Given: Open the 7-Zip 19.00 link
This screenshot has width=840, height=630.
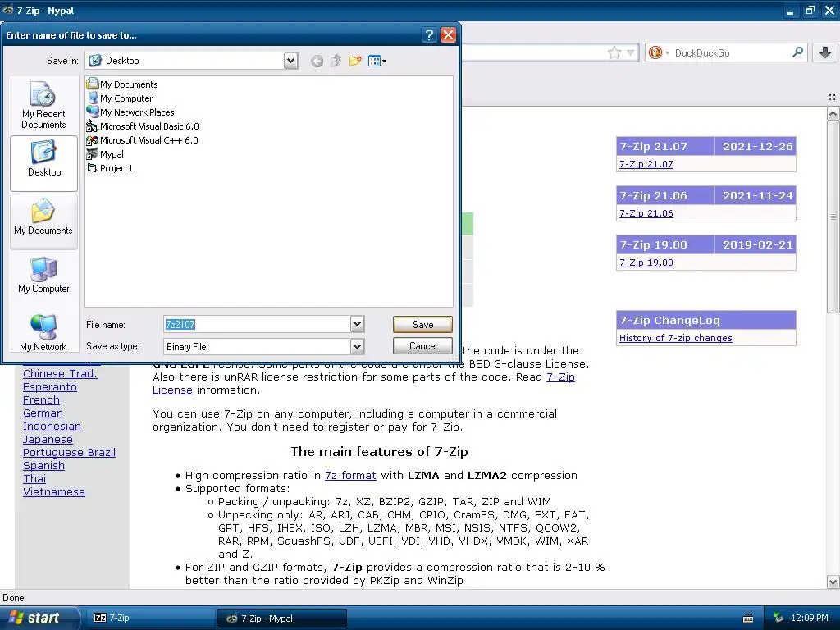Looking at the screenshot, I should tap(646, 262).
